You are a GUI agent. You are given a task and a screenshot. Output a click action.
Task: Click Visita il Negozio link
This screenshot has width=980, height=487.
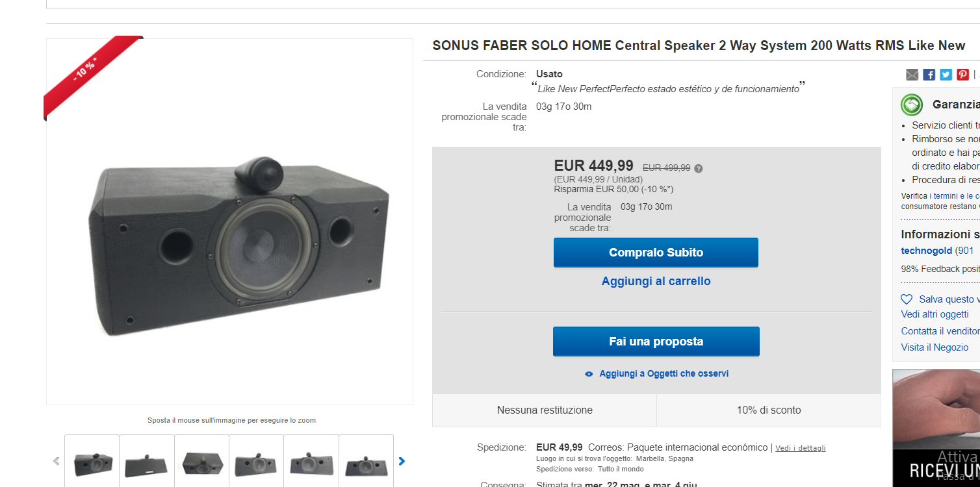(935, 347)
